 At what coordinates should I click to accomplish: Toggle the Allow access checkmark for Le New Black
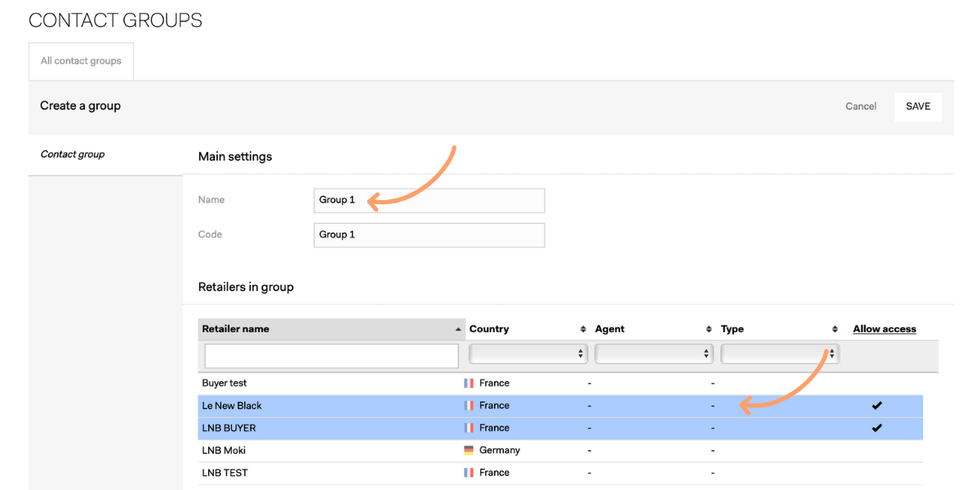point(877,405)
